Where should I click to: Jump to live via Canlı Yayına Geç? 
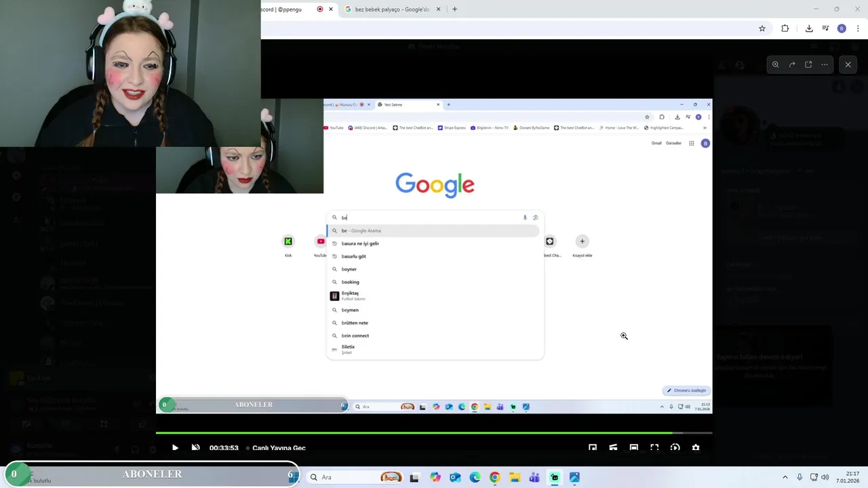[279, 448]
